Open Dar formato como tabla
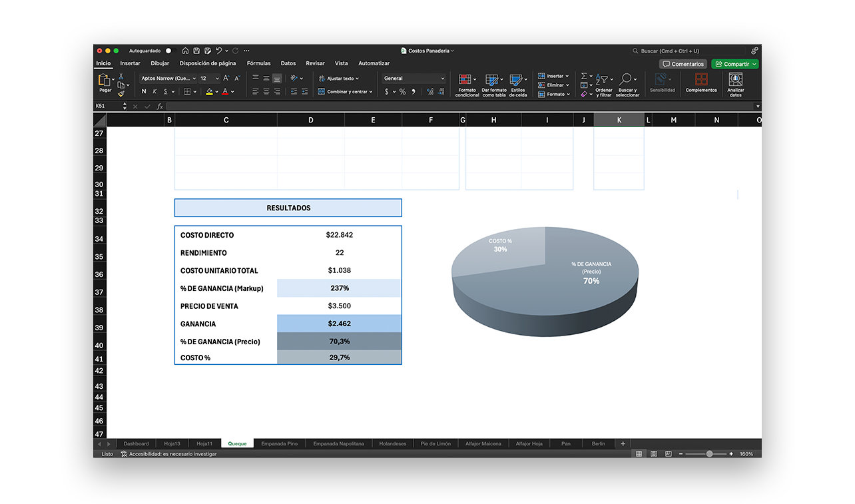 494,85
